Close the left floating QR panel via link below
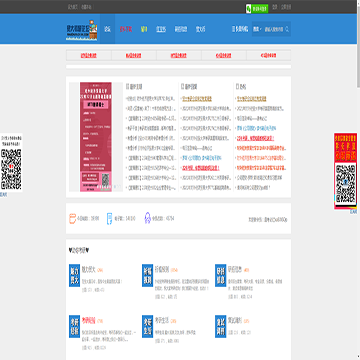This screenshot has height=360, width=360. (3, 195)
